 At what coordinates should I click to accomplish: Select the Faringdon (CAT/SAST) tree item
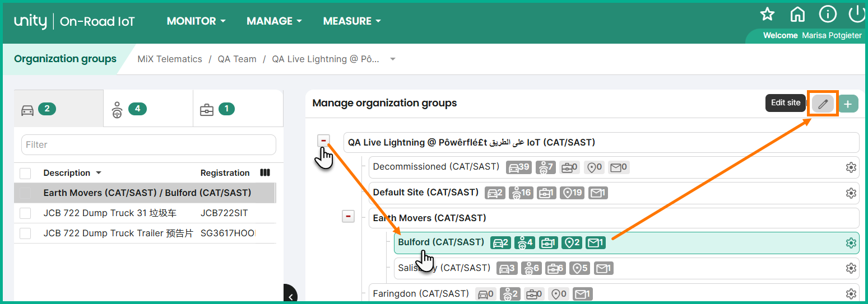point(614,293)
